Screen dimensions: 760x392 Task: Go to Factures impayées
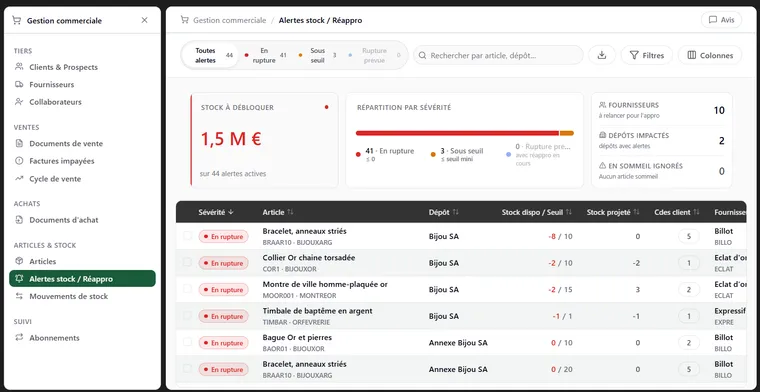click(62, 161)
